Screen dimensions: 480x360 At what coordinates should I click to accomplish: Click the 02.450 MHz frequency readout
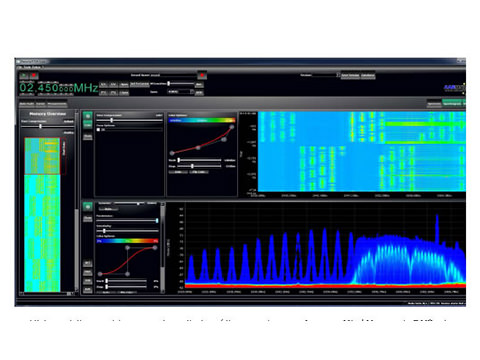[x=59, y=88]
